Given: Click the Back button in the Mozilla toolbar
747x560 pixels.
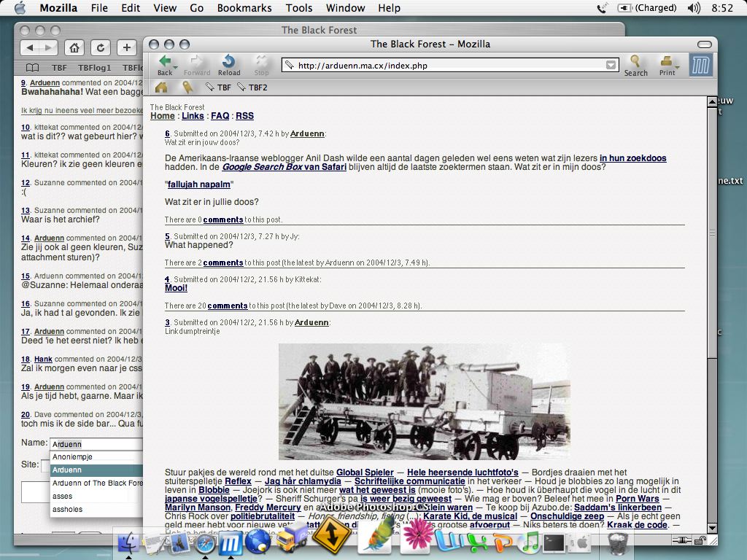Looking at the screenshot, I should pyautogui.click(x=164, y=65).
